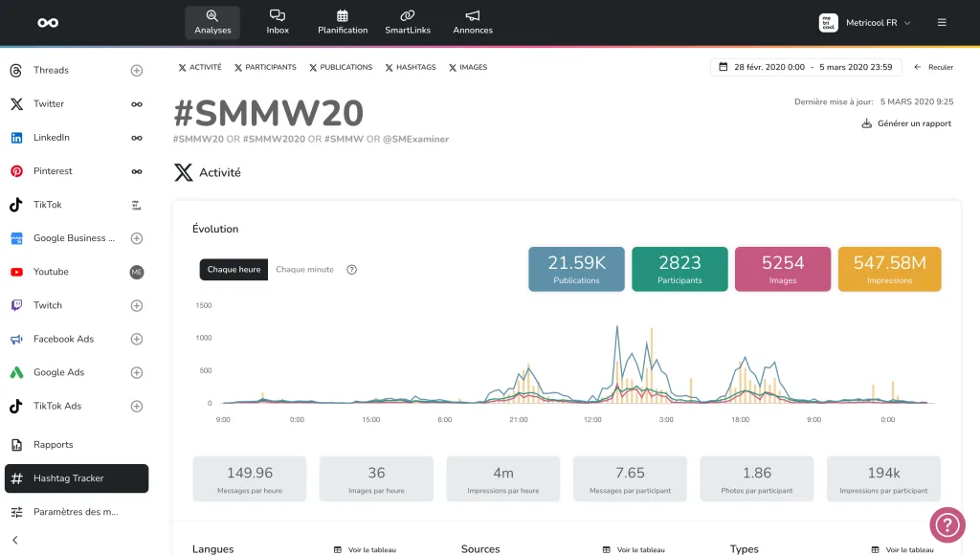Jump to PARTICIPANTS section link
The image size is (980, 555).
click(265, 67)
